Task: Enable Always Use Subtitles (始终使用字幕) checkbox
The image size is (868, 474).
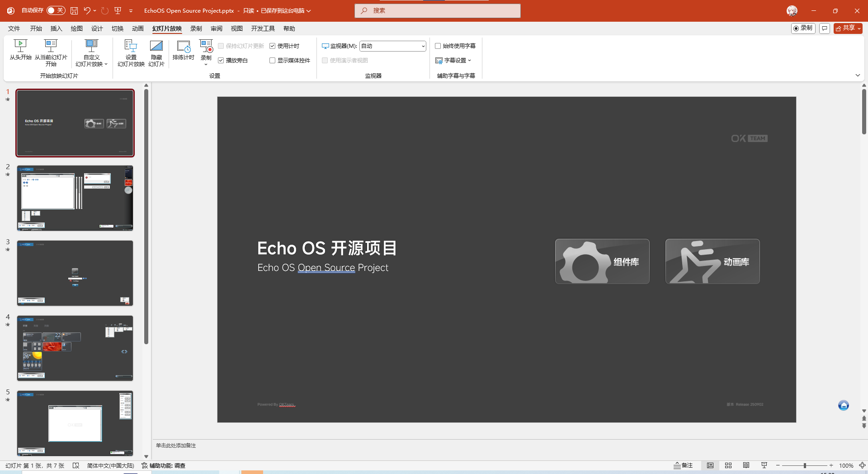Action: pos(438,46)
